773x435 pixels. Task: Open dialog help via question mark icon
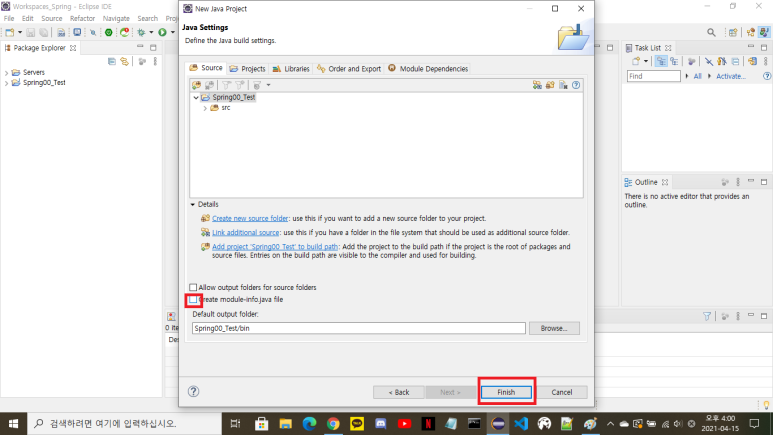coord(193,391)
